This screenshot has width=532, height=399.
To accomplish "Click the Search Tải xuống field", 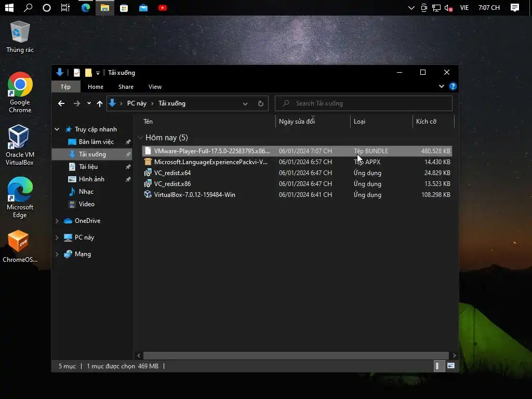I will coord(363,103).
